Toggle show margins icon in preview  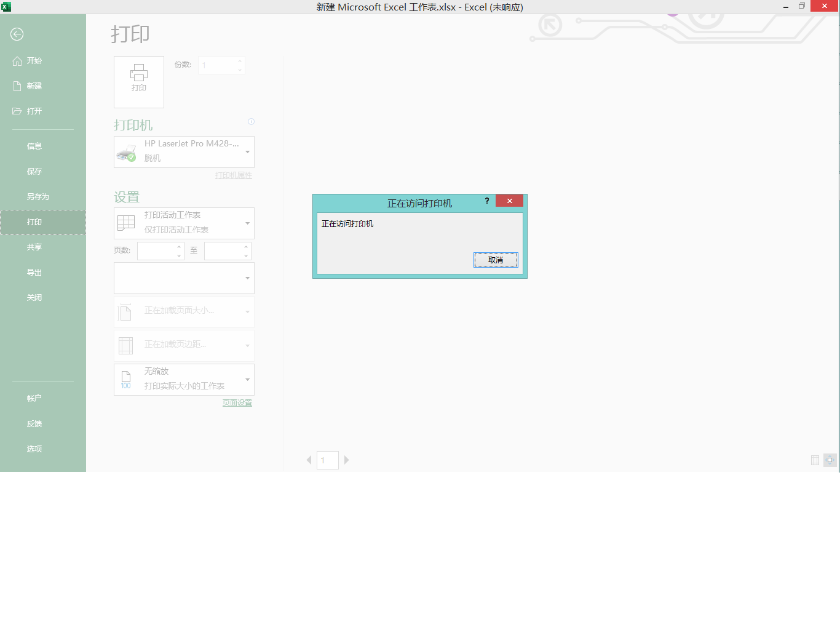815,460
